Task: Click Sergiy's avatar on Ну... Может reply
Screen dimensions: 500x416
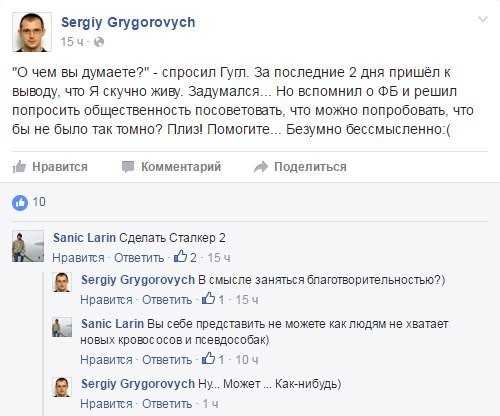Action: tap(62, 387)
